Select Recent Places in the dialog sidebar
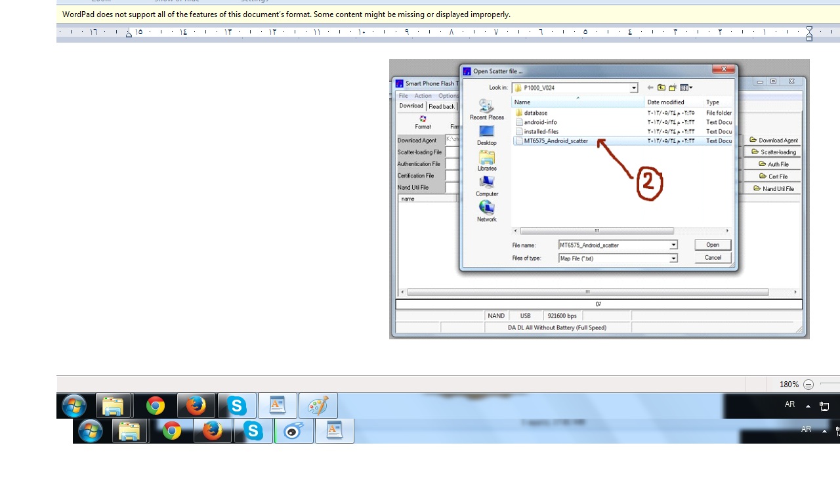This screenshot has height=504, width=840. pos(487,110)
